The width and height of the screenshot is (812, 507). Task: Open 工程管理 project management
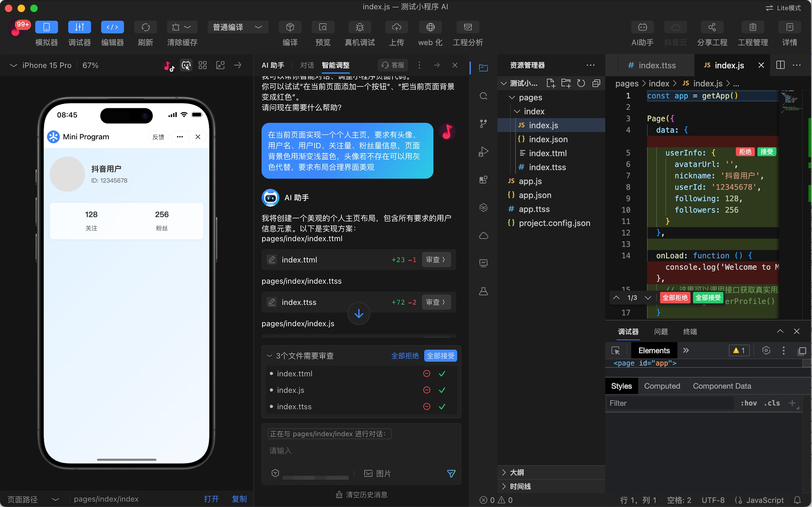point(753,27)
